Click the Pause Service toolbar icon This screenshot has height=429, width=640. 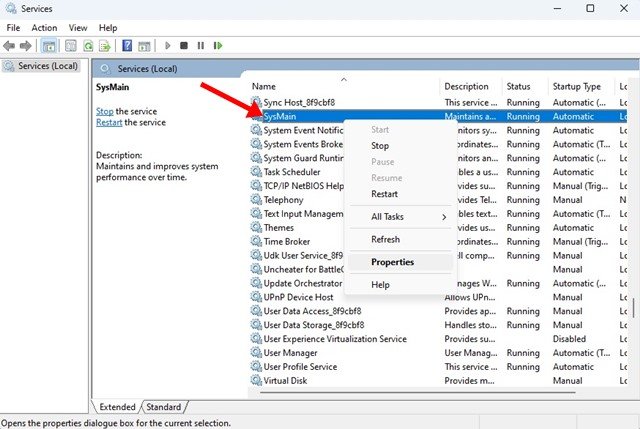(200, 45)
